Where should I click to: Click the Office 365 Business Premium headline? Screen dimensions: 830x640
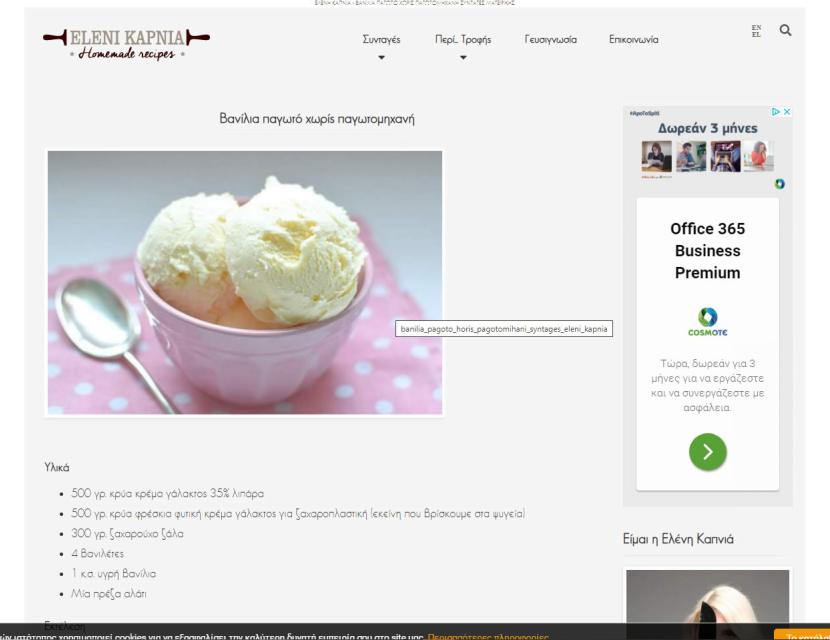pyautogui.click(x=708, y=250)
